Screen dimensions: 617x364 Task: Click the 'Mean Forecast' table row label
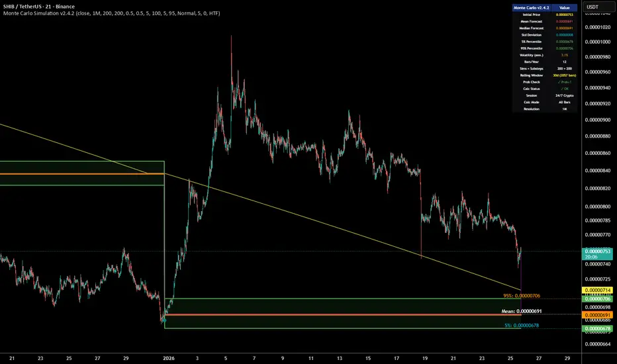pos(531,21)
